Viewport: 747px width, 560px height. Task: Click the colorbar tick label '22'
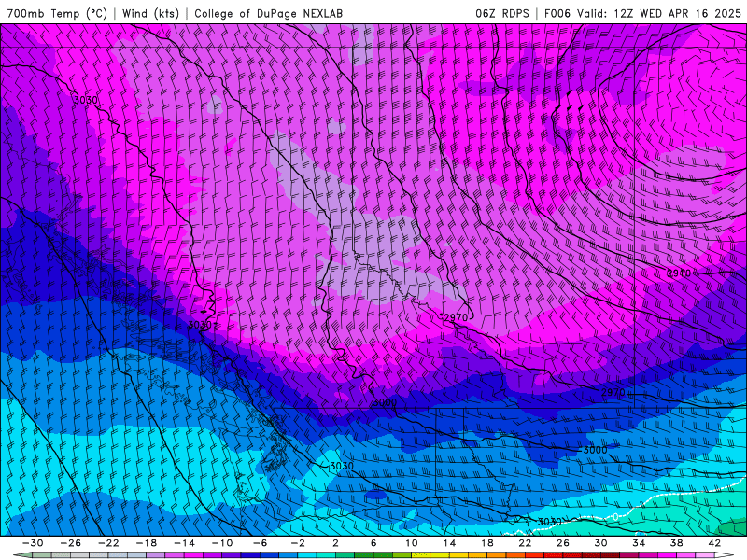coord(525,543)
